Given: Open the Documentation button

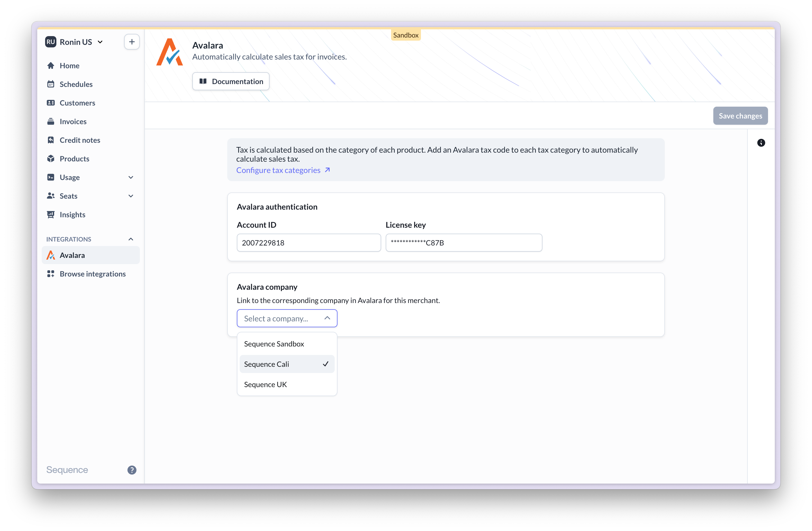Looking at the screenshot, I should point(231,81).
